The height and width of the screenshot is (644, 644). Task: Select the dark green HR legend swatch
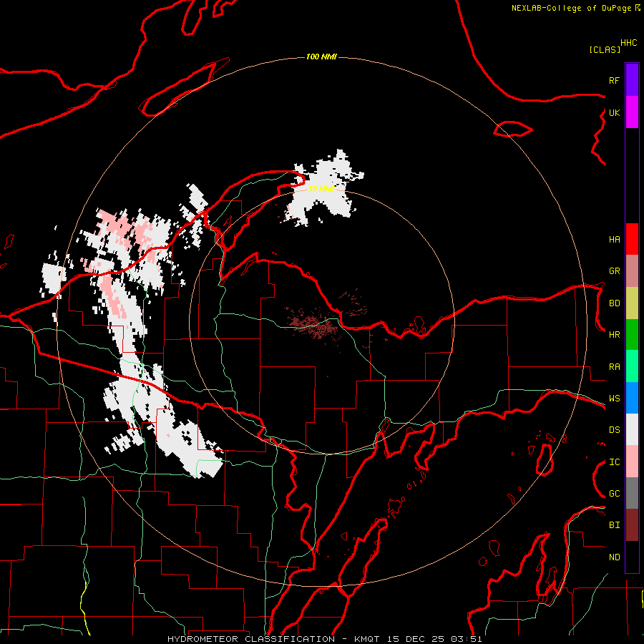pos(632,334)
